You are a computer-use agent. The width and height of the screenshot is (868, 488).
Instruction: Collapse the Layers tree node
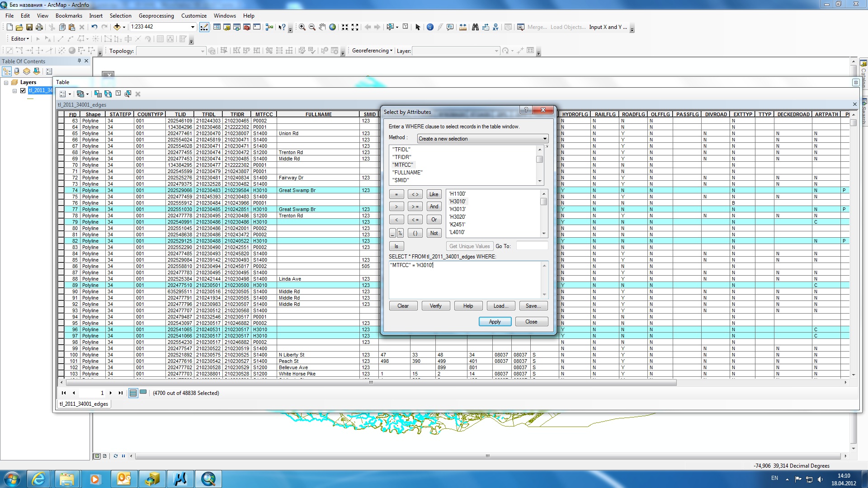pos(6,82)
